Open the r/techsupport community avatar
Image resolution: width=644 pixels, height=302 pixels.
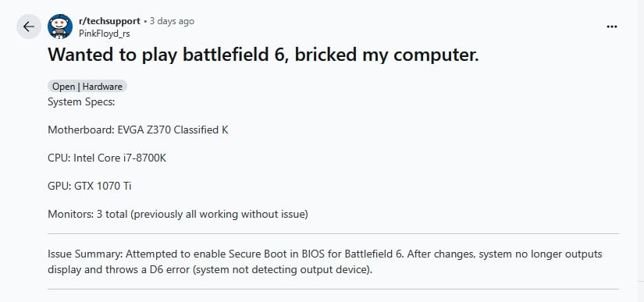pos(60,27)
